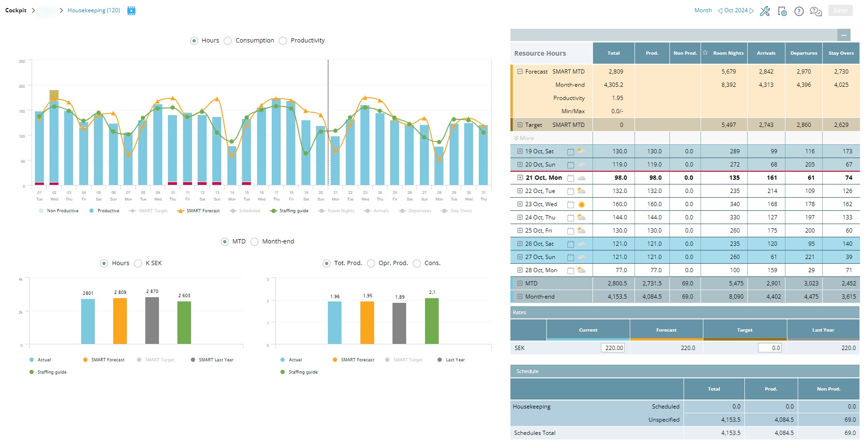868x442 pixels.
Task: Toggle the Staffing guide legend in hours chart
Action: [289, 211]
